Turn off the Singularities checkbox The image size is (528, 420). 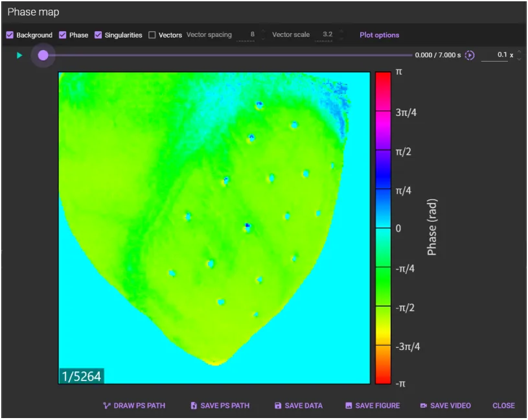[x=98, y=35]
